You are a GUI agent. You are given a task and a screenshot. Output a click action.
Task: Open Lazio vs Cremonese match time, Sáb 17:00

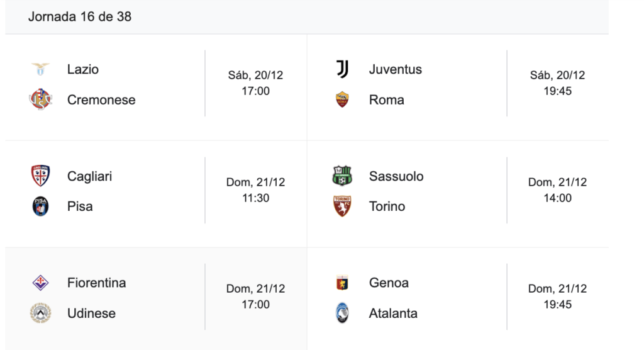coord(255,83)
